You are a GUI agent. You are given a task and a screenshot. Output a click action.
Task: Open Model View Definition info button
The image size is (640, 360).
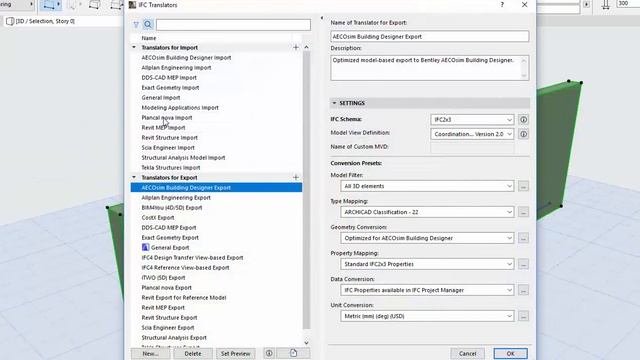click(x=523, y=134)
